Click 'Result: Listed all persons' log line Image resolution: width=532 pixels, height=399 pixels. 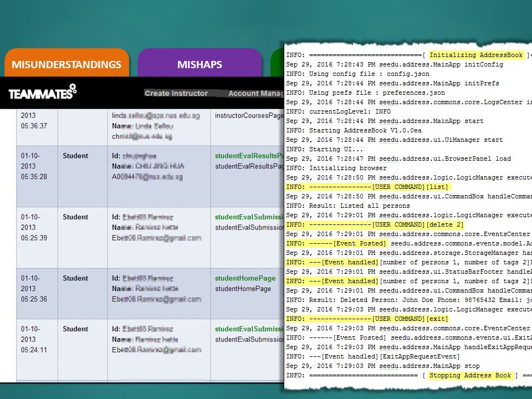[348, 206]
